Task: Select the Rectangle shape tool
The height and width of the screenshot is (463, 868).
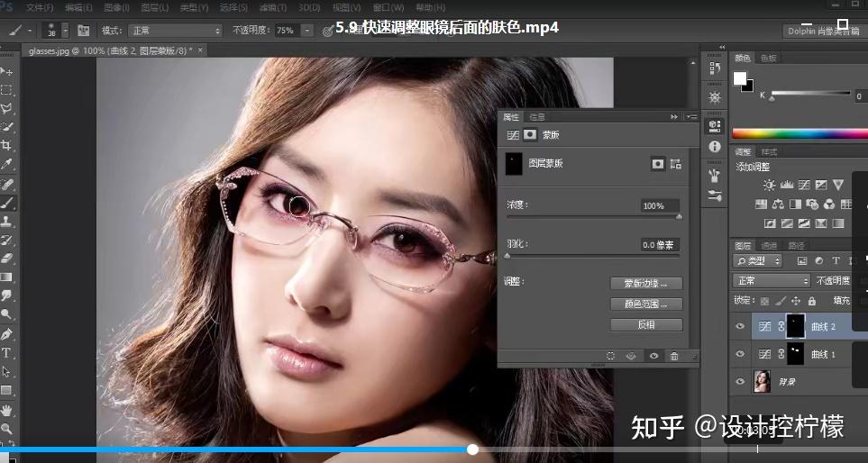Action: pos(6,390)
